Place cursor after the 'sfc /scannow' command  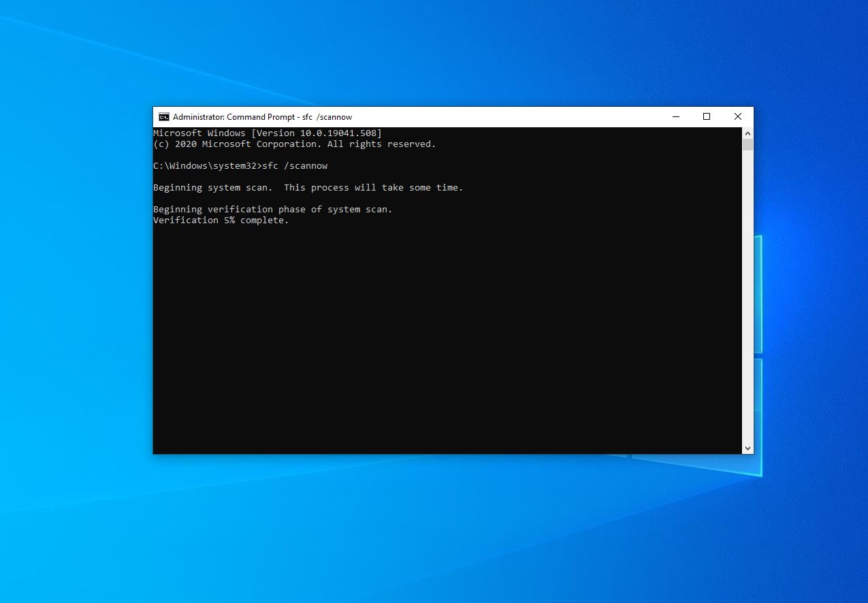(x=329, y=165)
